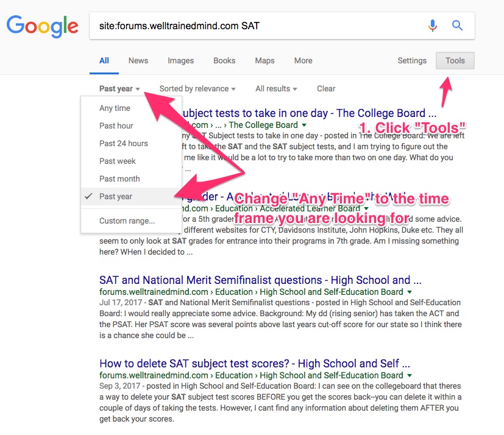Image resolution: width=504 pixels, height=435 pixels.
Task: Expand options arrow beside Accelerated Learner Board
Action: (366, 208)
